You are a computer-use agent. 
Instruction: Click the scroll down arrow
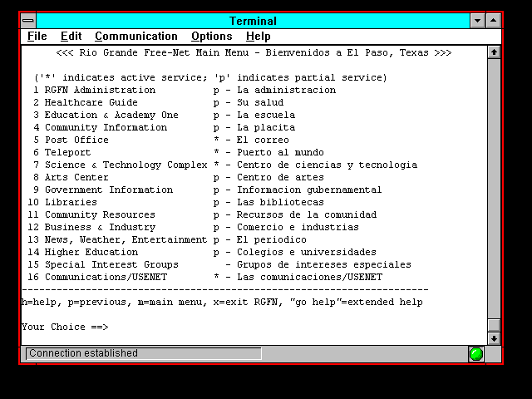[494, 338]
